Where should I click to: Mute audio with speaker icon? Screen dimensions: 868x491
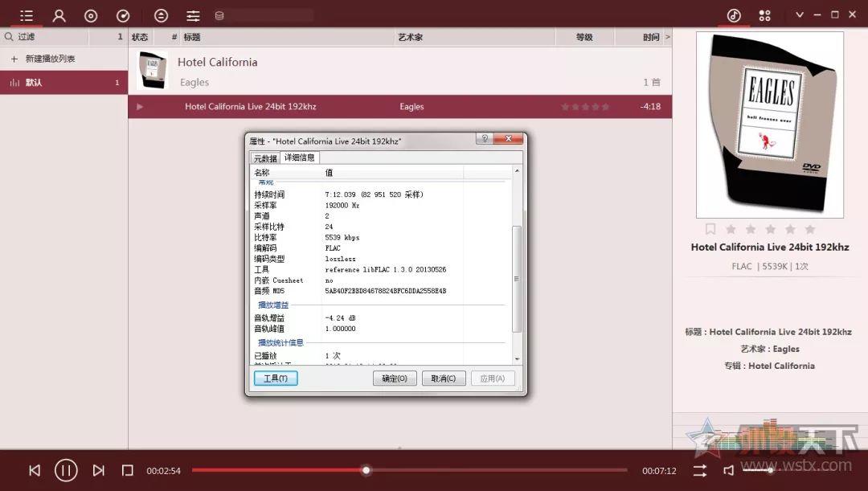[x=728, y=471]
